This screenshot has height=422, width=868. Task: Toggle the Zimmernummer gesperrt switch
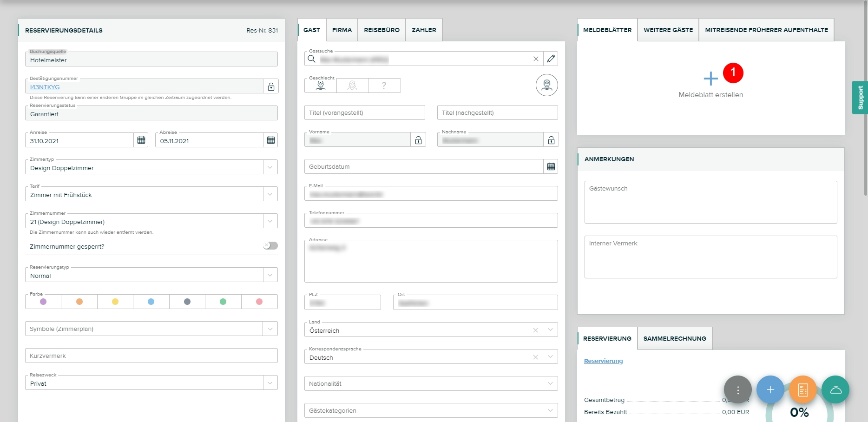coord(270,246)
